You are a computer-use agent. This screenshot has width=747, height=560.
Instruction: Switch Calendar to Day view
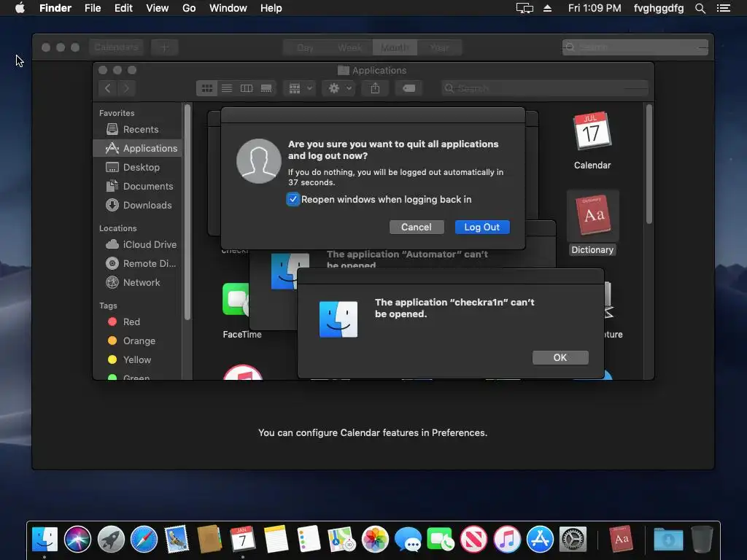[305, 47]
